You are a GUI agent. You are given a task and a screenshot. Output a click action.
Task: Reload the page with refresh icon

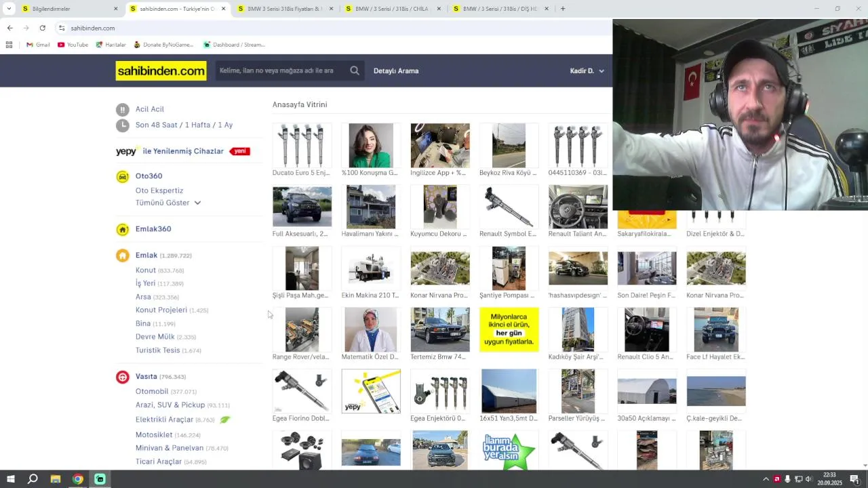pyautogui.click(x=42, y=28)
